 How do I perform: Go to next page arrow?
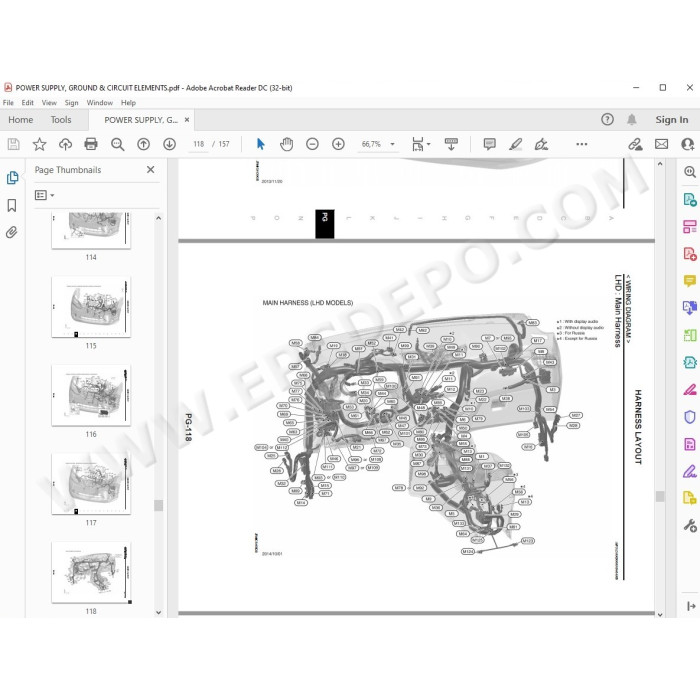169,144
